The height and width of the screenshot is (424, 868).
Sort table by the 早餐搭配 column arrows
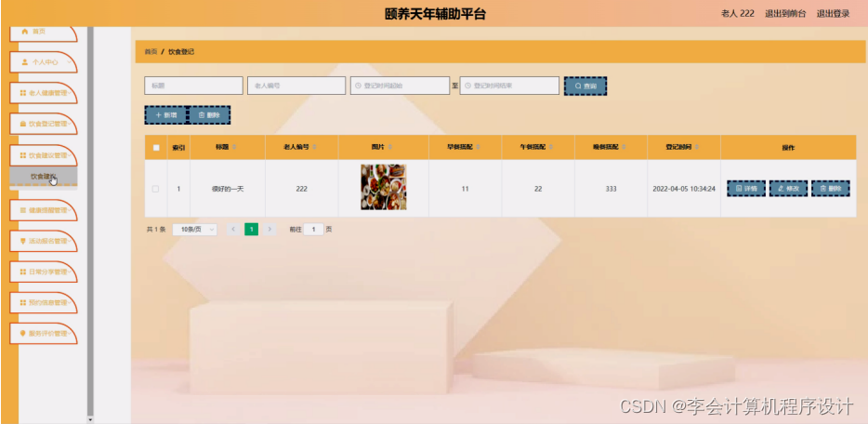click(x=478, y=147)
